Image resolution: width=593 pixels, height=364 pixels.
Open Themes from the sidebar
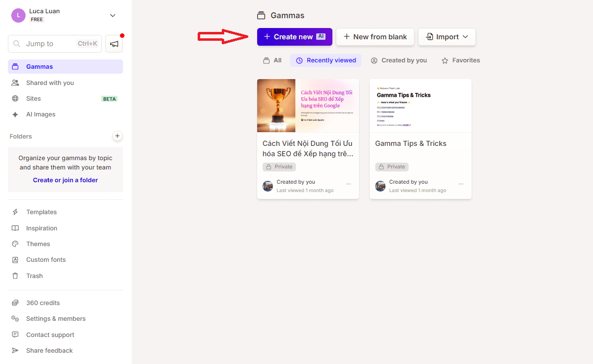click(38, 244)
